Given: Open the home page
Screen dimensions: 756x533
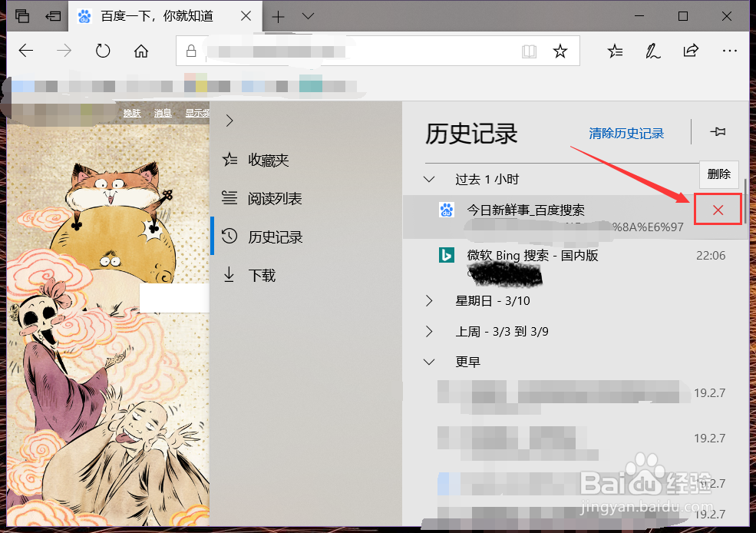Looking at the screenshot, I should [140, 51].
